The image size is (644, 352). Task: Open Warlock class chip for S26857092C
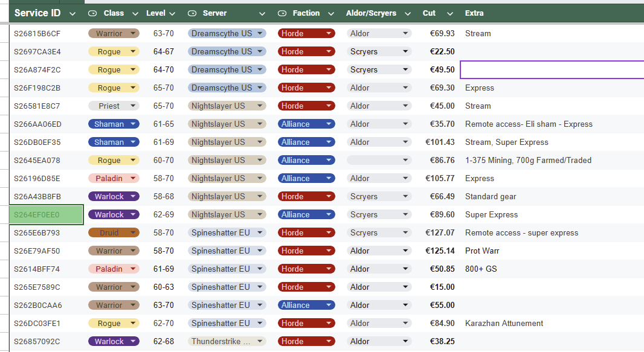click(x=114, y=341)
